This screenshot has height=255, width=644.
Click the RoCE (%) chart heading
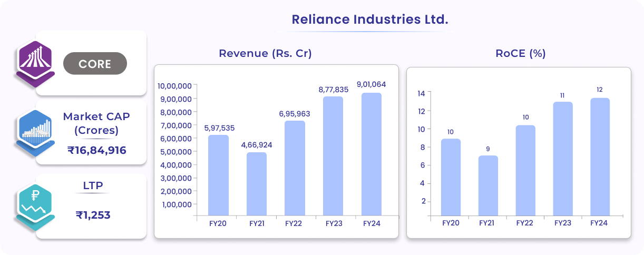[520, 53]
